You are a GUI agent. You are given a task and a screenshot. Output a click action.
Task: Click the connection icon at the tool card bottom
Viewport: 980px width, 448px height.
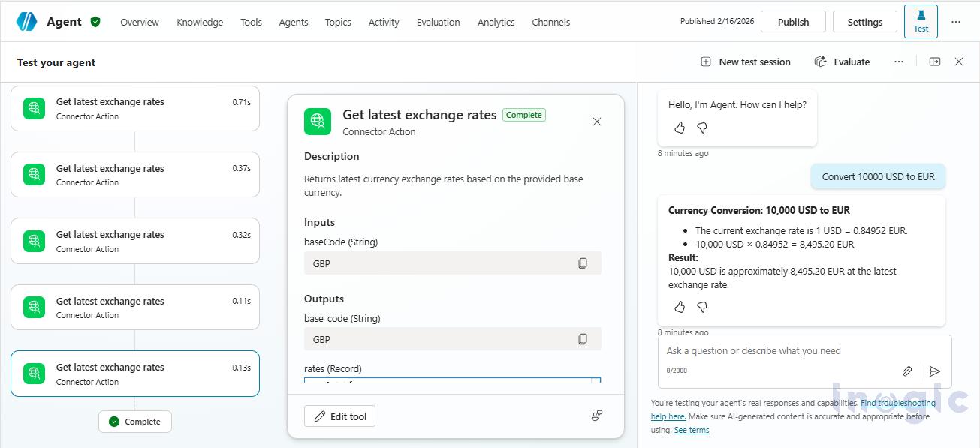[x=596, y=415]
